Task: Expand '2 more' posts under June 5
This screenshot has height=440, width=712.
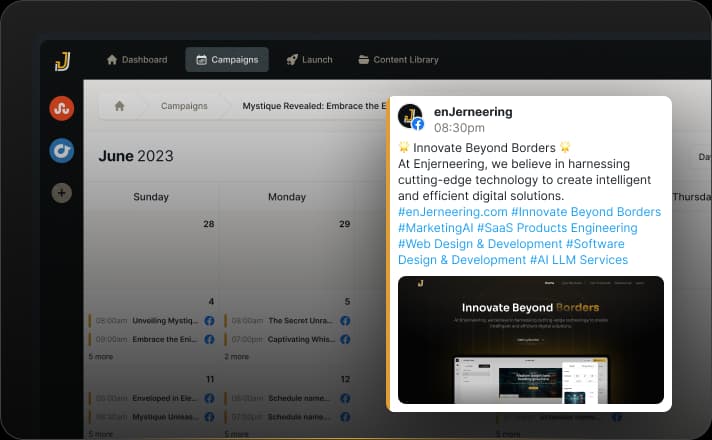Action: 237,356
